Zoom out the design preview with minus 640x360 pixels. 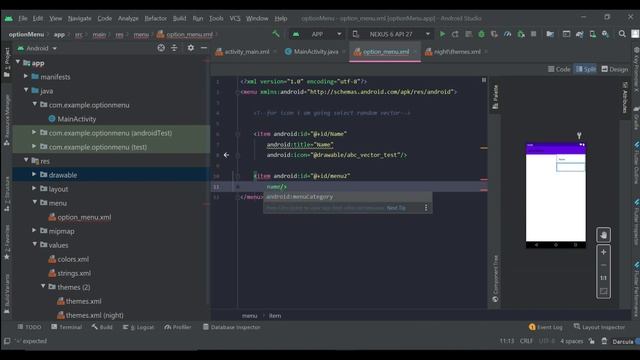pos(603,265)
